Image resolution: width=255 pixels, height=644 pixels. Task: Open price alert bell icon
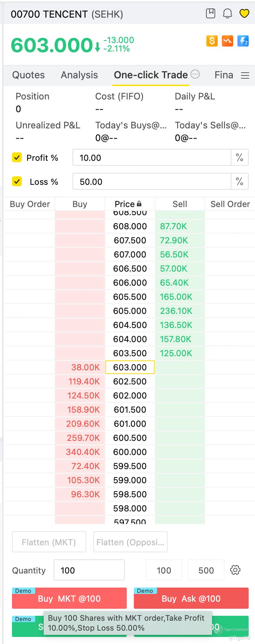(x=228, y=13)
